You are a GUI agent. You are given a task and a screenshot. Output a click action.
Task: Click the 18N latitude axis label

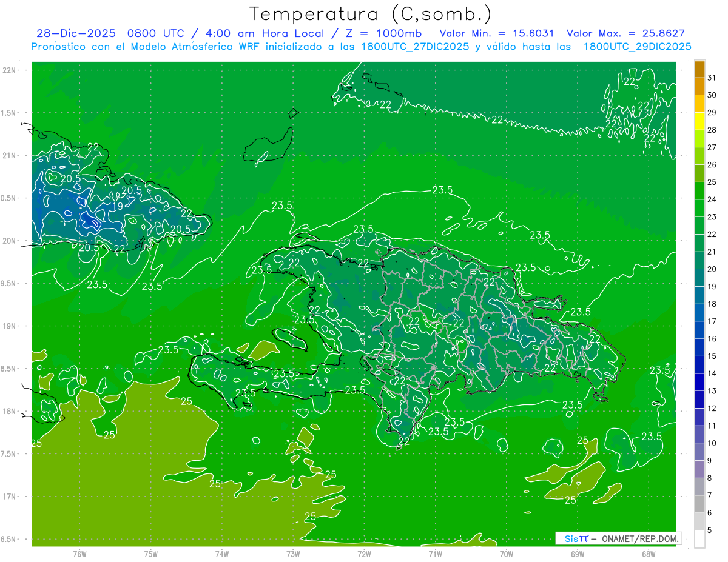(x=9, y=411)
